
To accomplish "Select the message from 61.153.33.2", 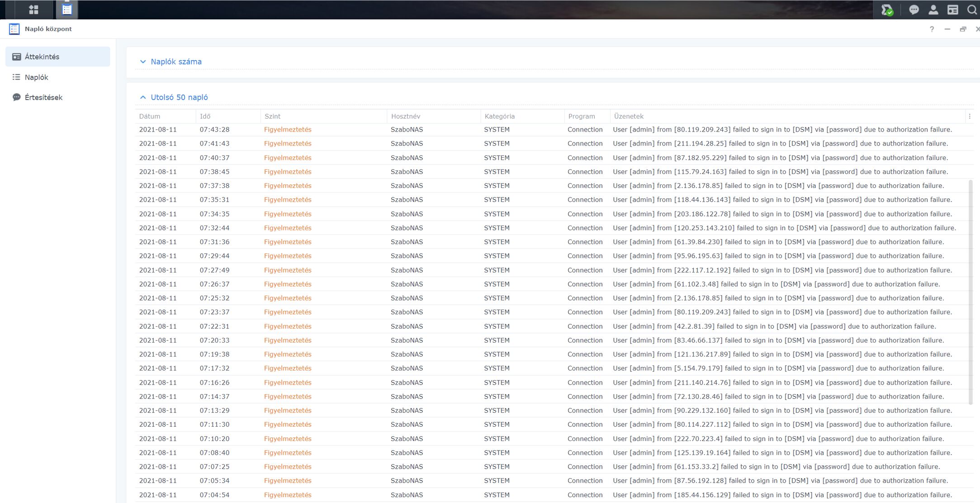I will coord(776,467).
